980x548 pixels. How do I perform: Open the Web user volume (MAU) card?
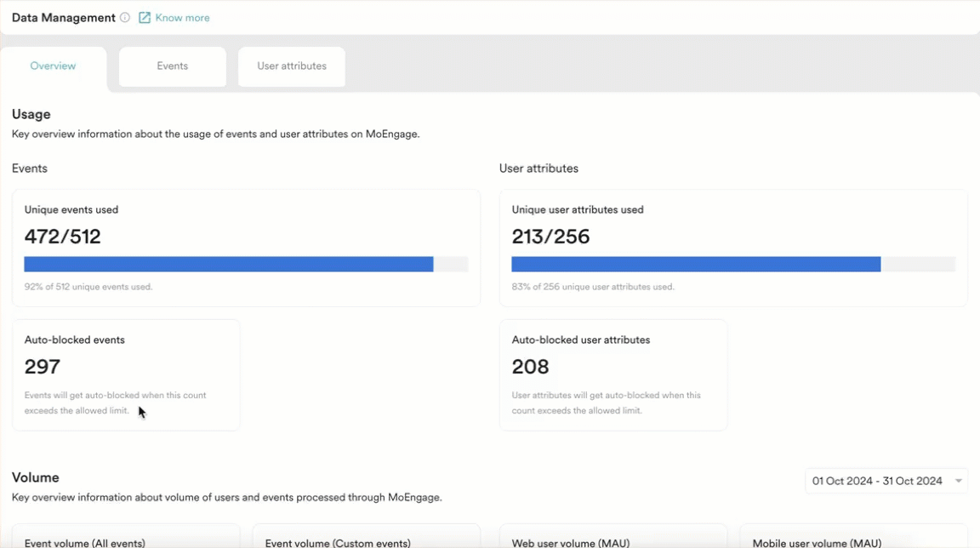[613, 537]
